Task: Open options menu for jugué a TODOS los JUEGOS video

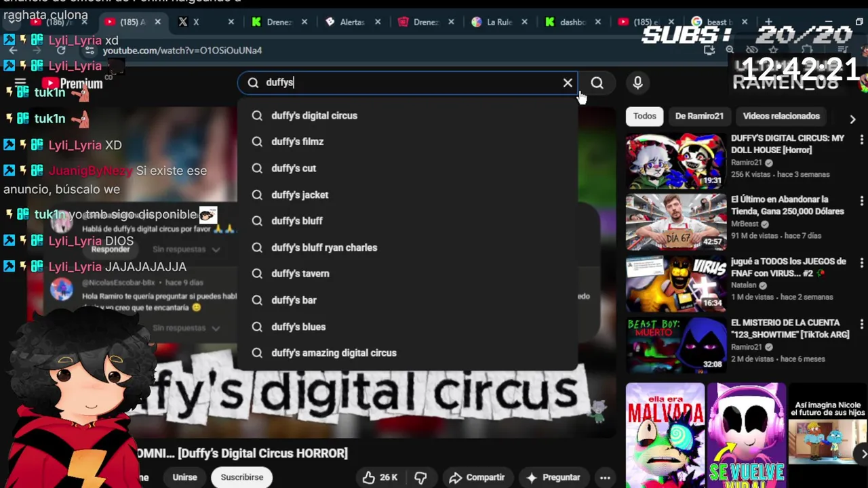Action: [861, 263]
